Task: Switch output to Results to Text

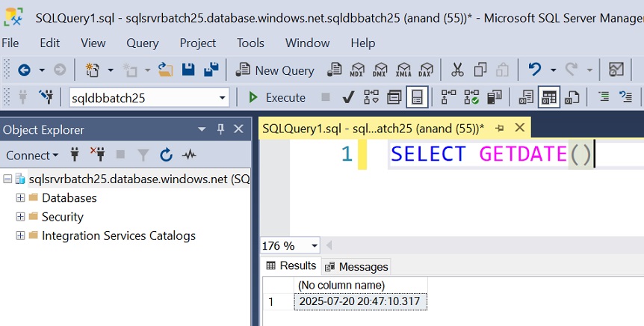Action: point(526,97)
